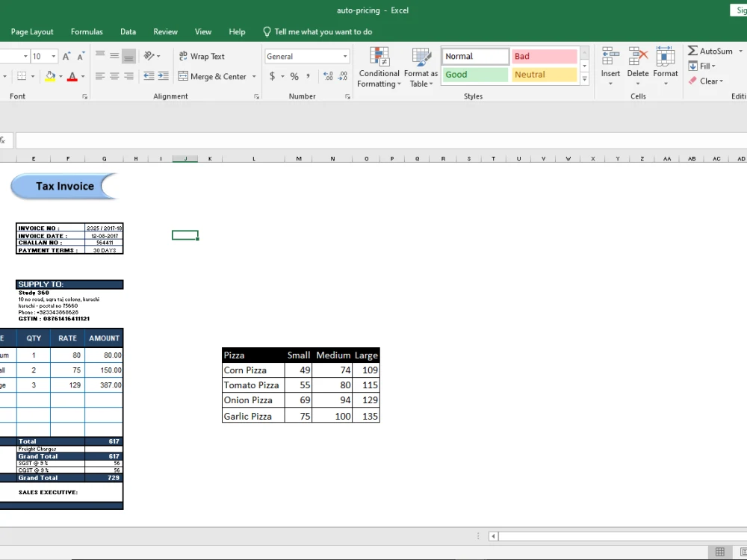This screenshot has width=747, height=560.
Task: Decrease font size with the small A icon
Action: 81,56
